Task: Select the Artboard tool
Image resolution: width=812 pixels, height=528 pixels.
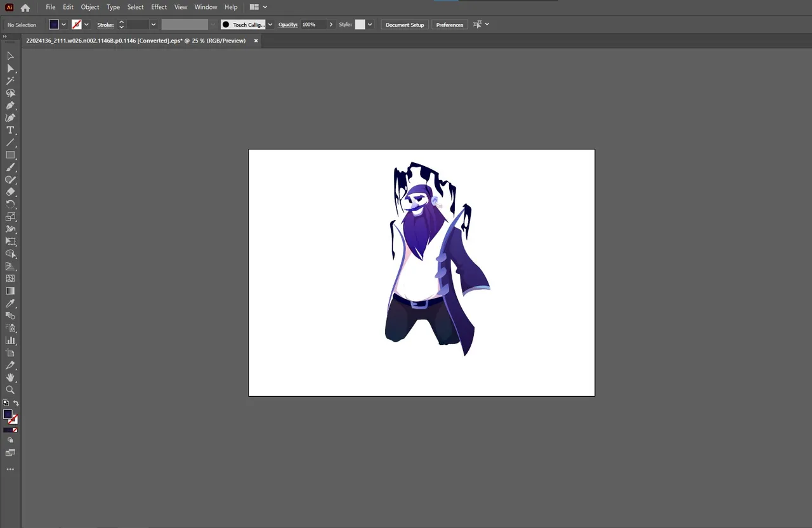Action: 10,352
